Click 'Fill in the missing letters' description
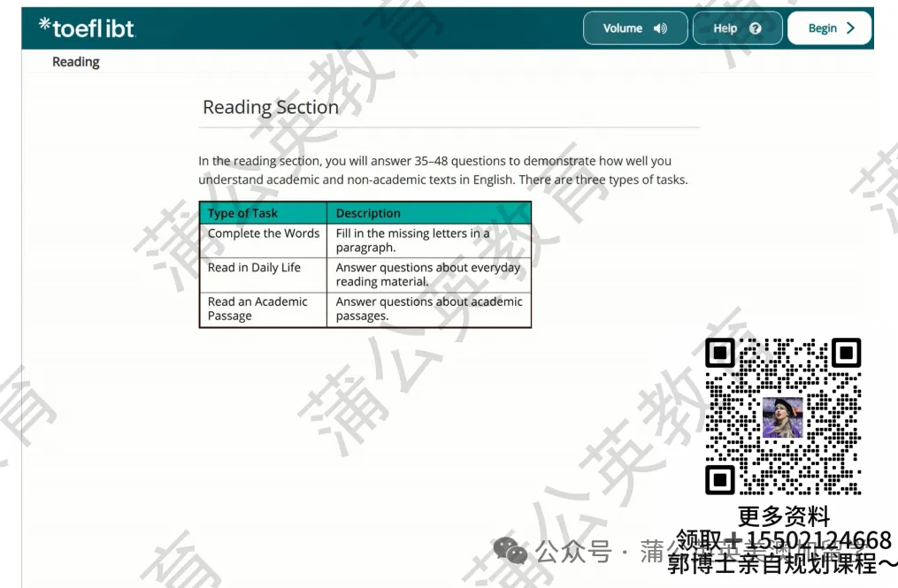Image resolution: width=898 pixels, height=588 pixels. point(429,241)
